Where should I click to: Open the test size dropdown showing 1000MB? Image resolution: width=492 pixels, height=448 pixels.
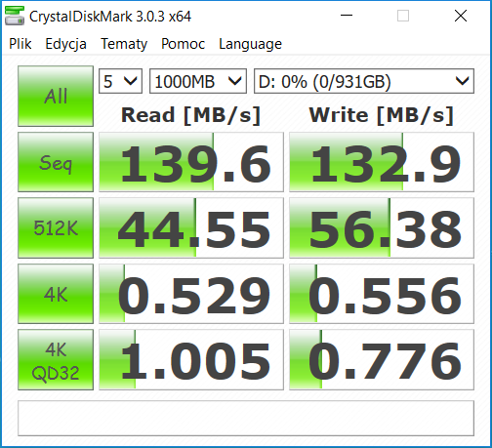198,81
